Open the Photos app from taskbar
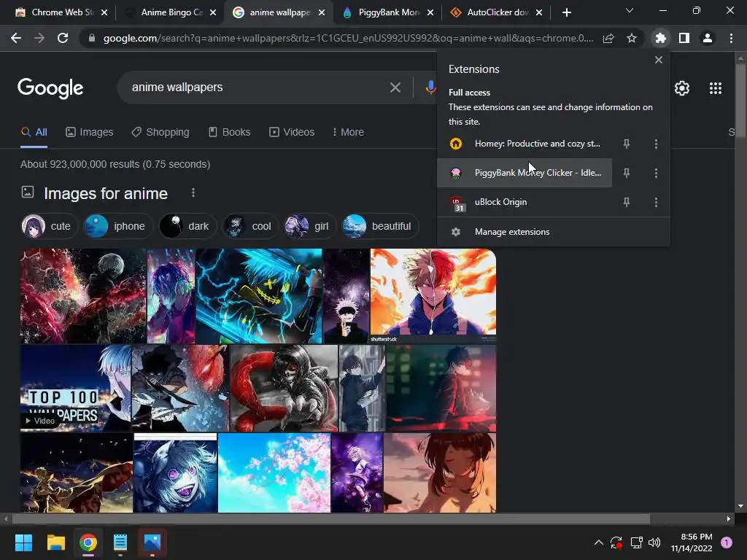This screenshot has width=747, height=560. (152, 542)
